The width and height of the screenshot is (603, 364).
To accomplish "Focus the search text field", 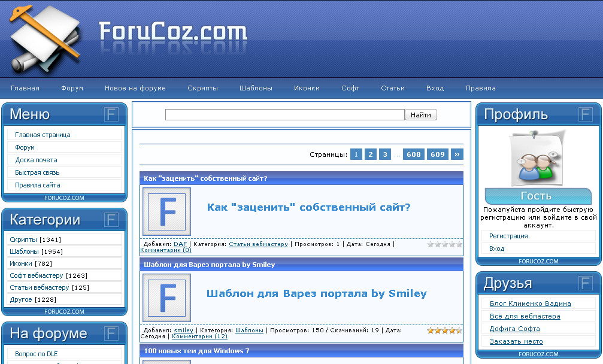I will 285,114.
